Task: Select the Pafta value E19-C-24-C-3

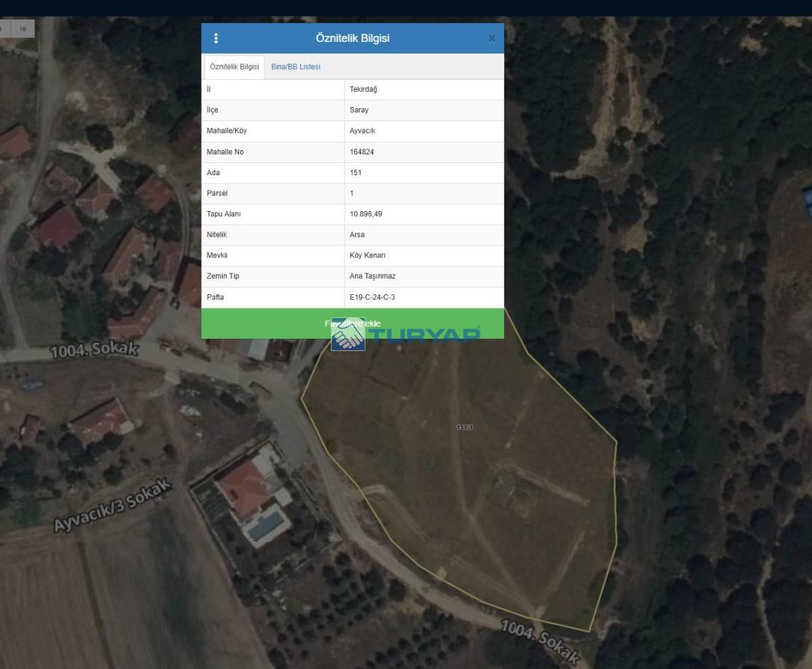Action: pos(372,297)
